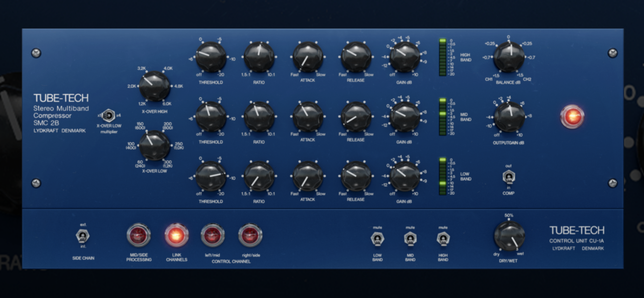Toggle the Mid/Side Processing lamp button
Image resolution: width=644 pixels, height=298 pixels.
click(x=139, y=235)
